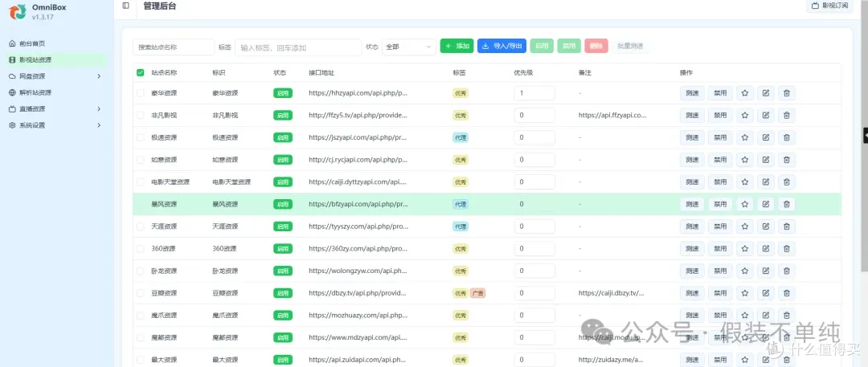This screenshot has width=868, height=367.
Task: Click the green 添加 button
Action: point(457,46)
